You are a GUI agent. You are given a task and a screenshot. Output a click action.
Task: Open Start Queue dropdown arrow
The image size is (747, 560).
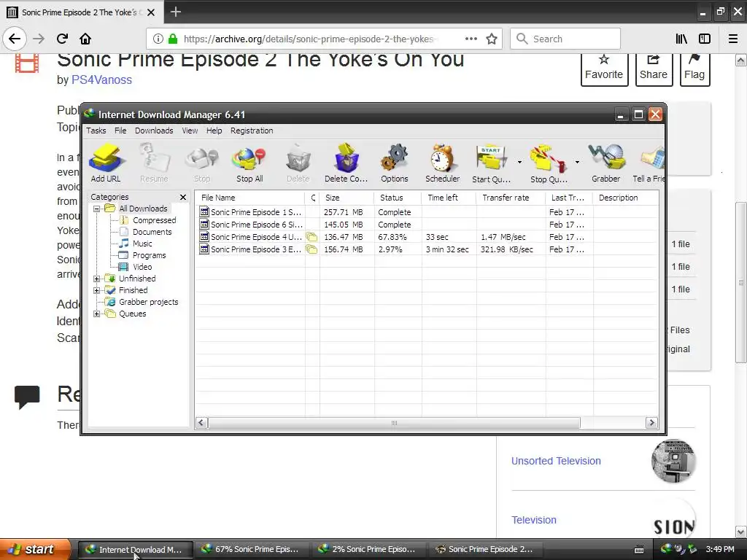(x=519, y=163)
